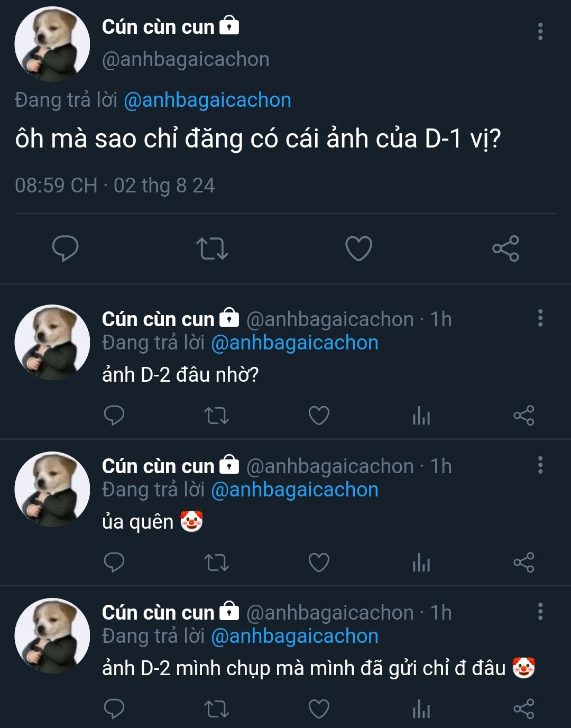Like the 'ủa quên' tweet
This screenshot has width=571, height=728.
319,563
